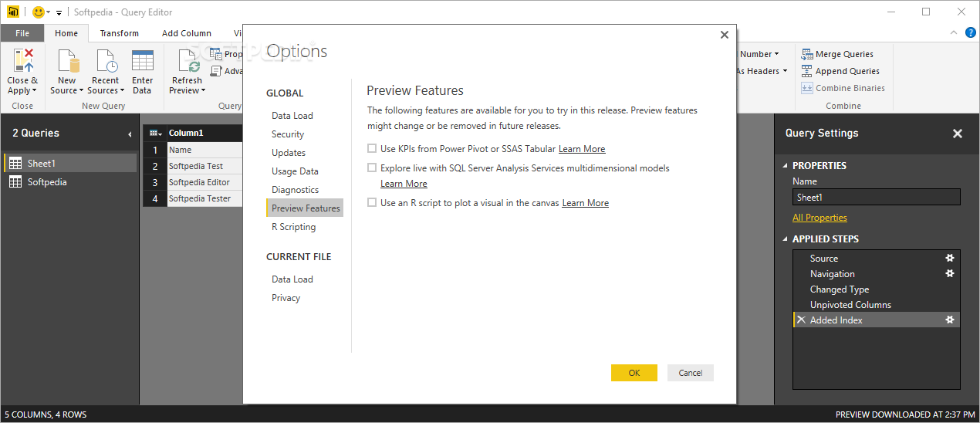This screenshot has height=423, width=980.
Task: Open Global Data Load options
Action: [x=292, y=116]
